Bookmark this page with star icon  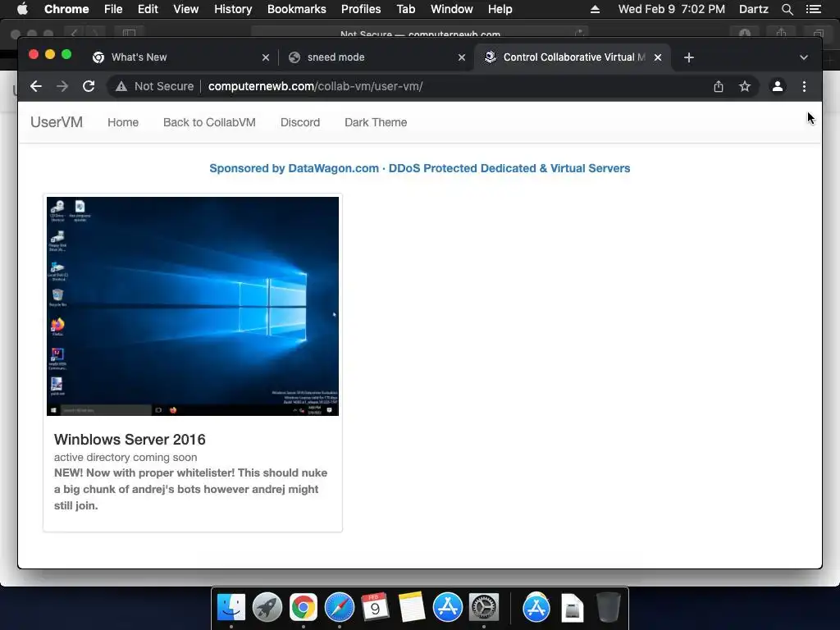point(745,86)
